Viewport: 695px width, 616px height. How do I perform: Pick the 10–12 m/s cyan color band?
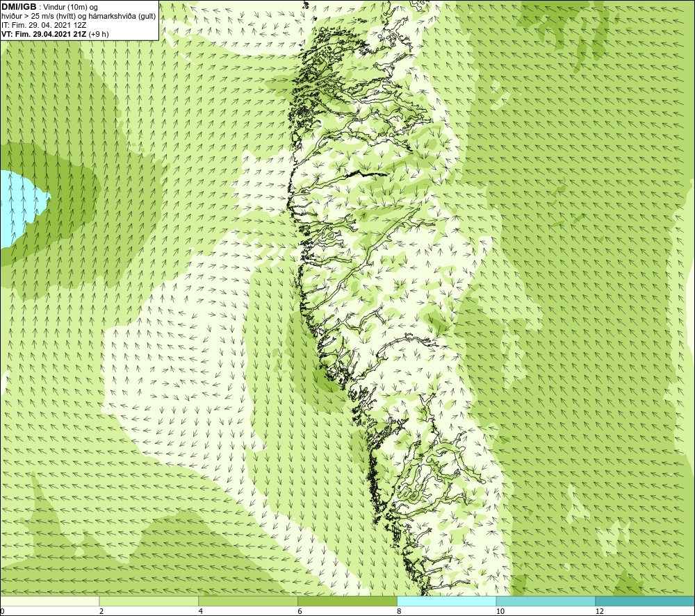pyautogui.click(x=546, y=601)
